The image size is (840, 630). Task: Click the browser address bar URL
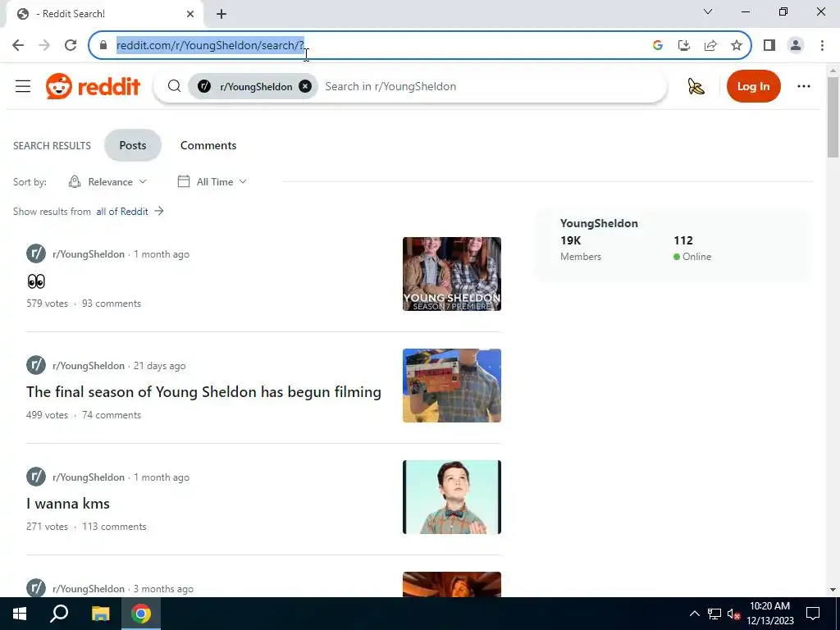210,46
